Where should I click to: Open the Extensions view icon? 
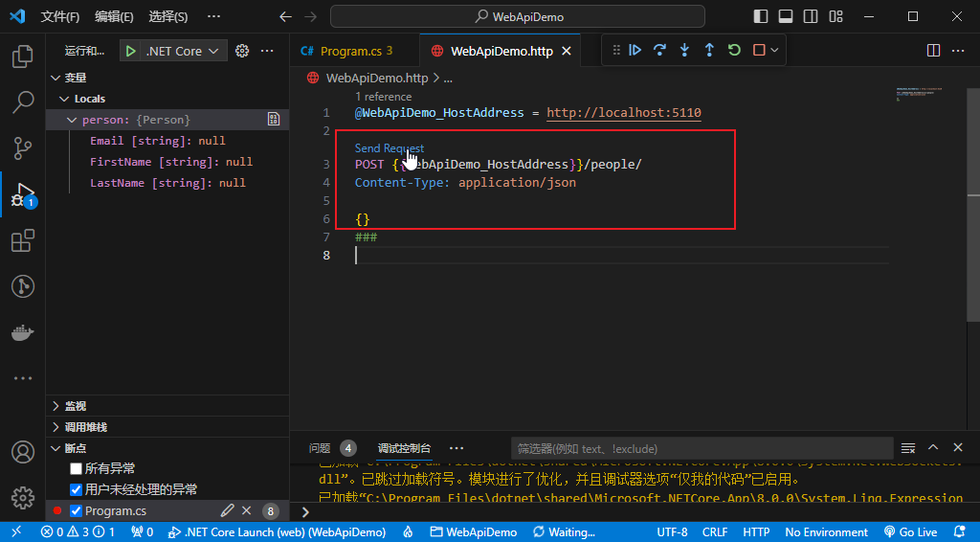(x=22, y=241)
